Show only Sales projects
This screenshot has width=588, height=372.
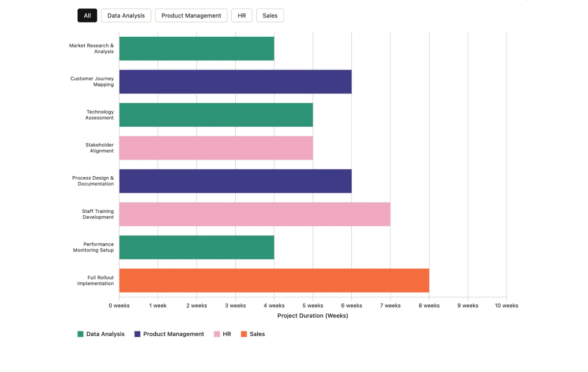coord(270,16)
